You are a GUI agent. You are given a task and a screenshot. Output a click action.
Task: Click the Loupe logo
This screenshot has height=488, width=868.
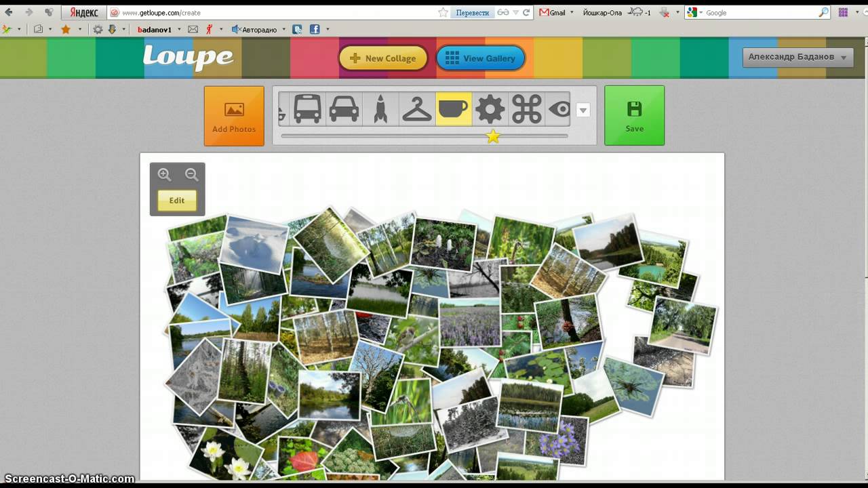(x=188, y=58)
